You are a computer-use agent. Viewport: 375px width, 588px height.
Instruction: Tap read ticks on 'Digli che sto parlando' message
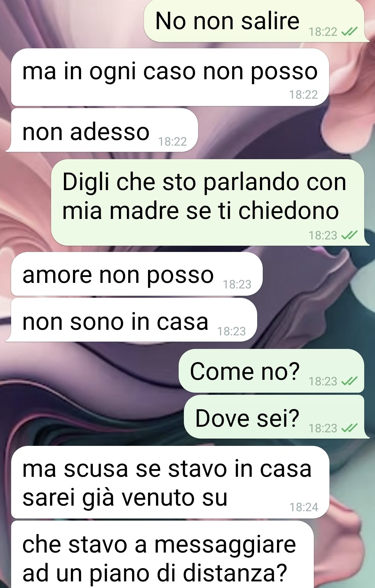[x=349, y=236]
